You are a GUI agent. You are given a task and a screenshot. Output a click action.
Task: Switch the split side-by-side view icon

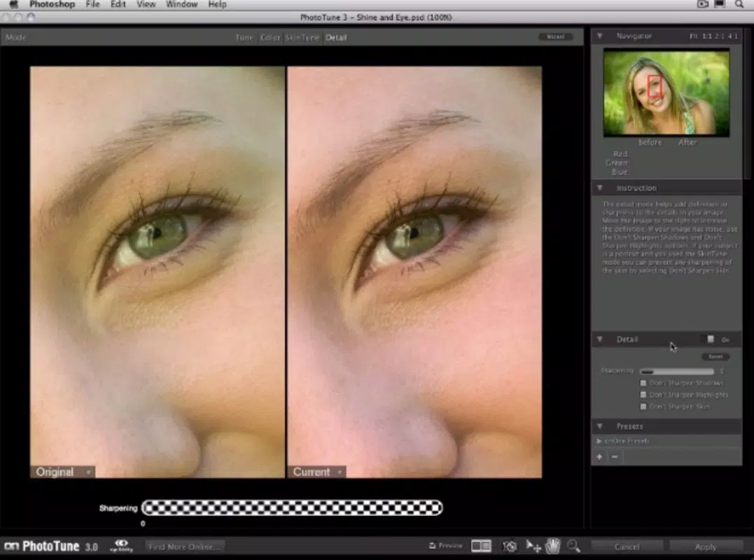click(x=481, y=545)
